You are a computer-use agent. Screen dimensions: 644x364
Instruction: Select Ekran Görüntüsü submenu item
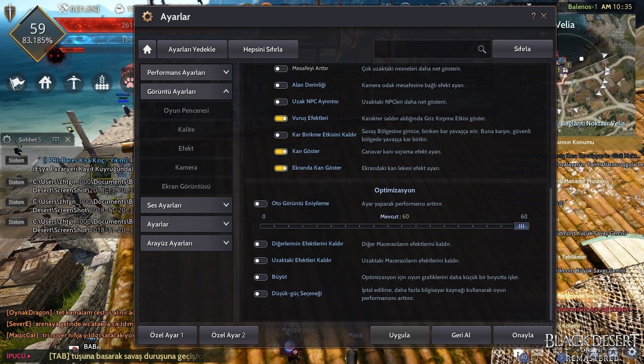pos(186,186)
